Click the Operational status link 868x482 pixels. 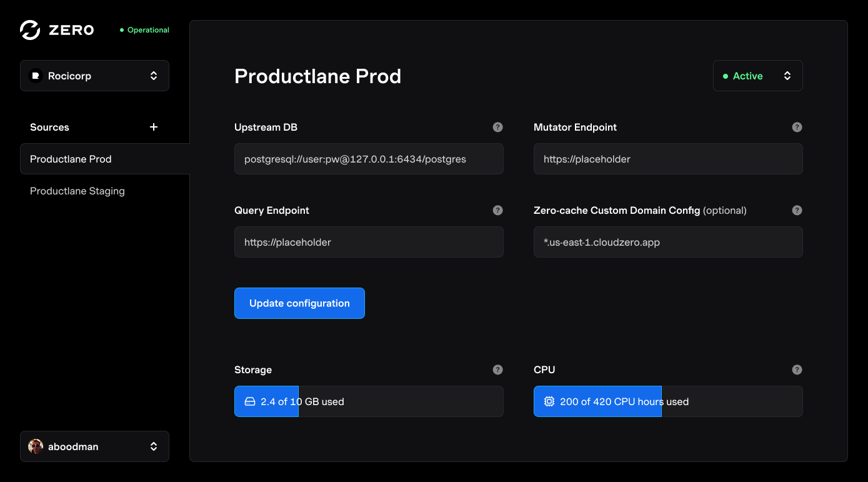click(x=143, y=29)
